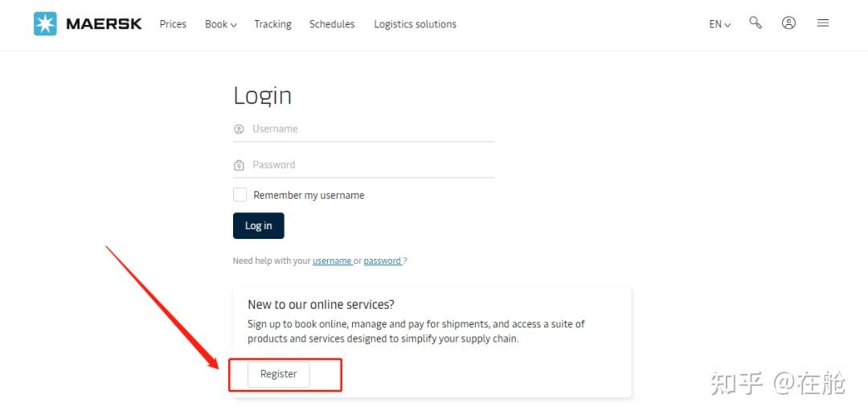Expand the Book dropdown menu

(220, 24)
